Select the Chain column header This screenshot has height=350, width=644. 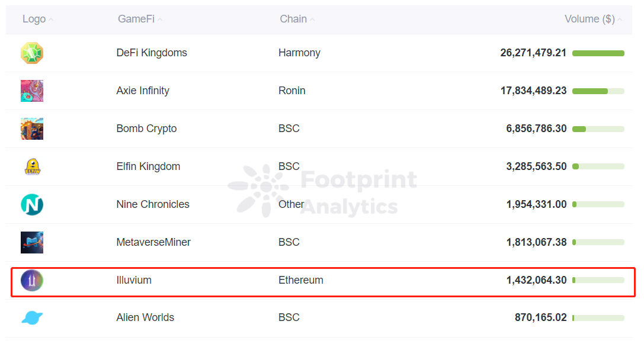(293, 18)
